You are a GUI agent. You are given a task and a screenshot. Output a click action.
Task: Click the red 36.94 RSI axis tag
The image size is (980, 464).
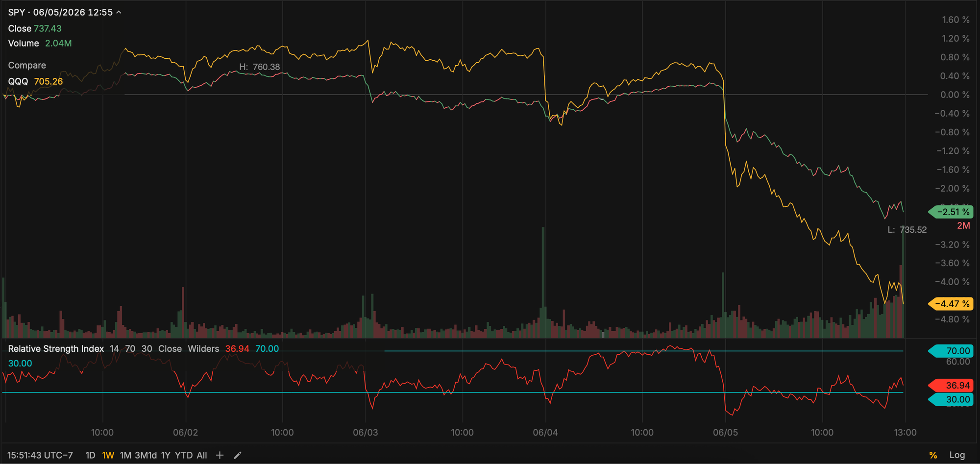coord(951,385)
